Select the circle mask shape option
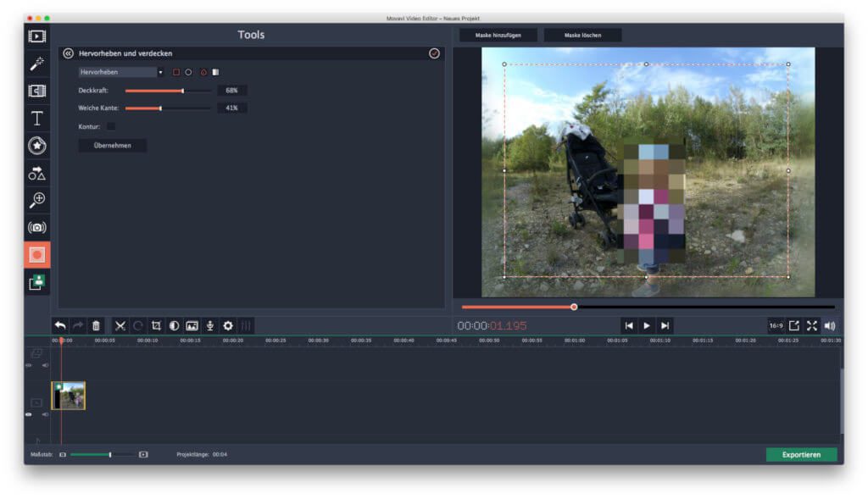Image resolution: width=868 pixels, height=499 pixels. (x=188, y=72)
